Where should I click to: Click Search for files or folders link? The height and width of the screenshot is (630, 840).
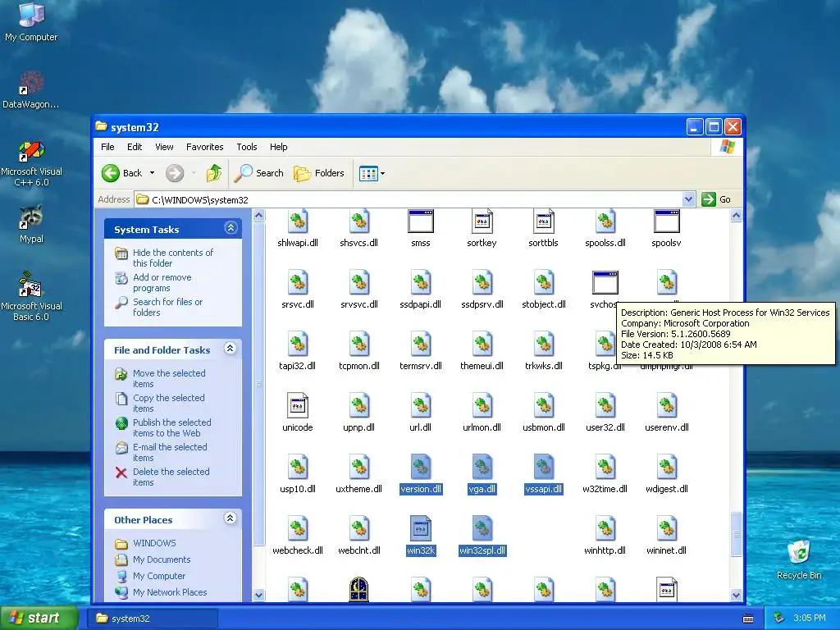[x=167, y=307]
